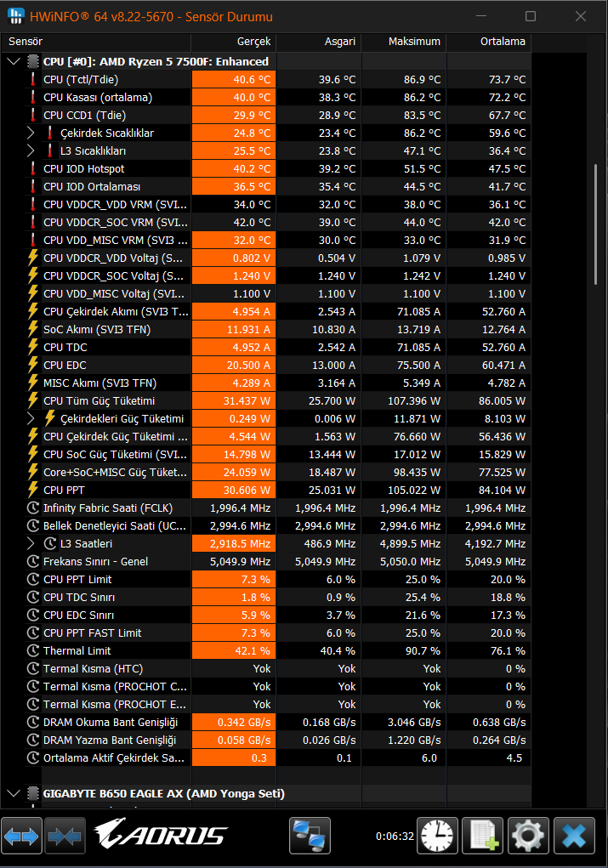Select the Ortalama Aktif Çekirdek Sa... row

(266, 757)
